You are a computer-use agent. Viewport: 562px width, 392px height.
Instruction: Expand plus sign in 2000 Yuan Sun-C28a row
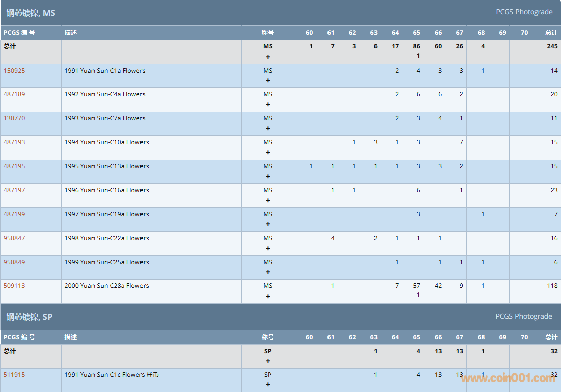(x=268, y=296)
